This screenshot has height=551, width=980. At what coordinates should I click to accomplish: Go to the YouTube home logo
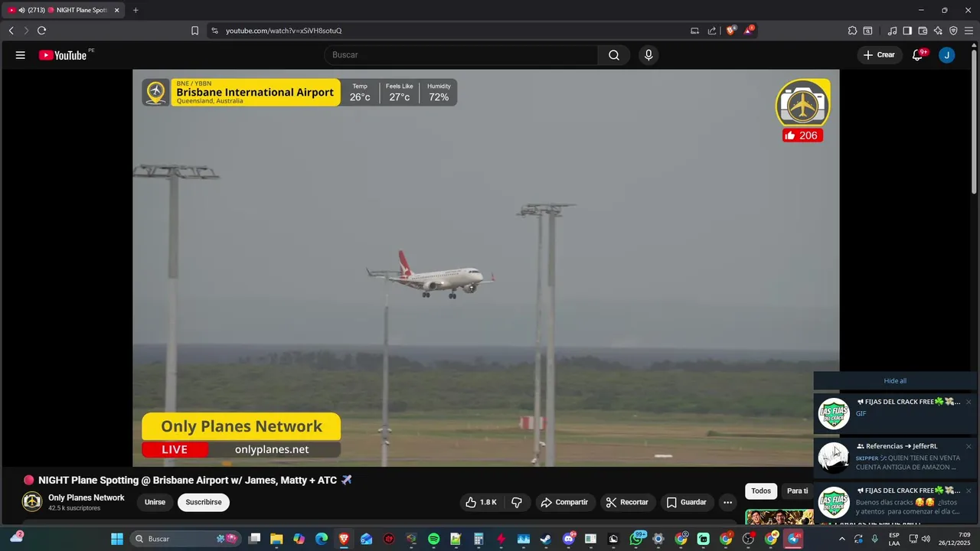pyautogui.click(x=63, y=55)
